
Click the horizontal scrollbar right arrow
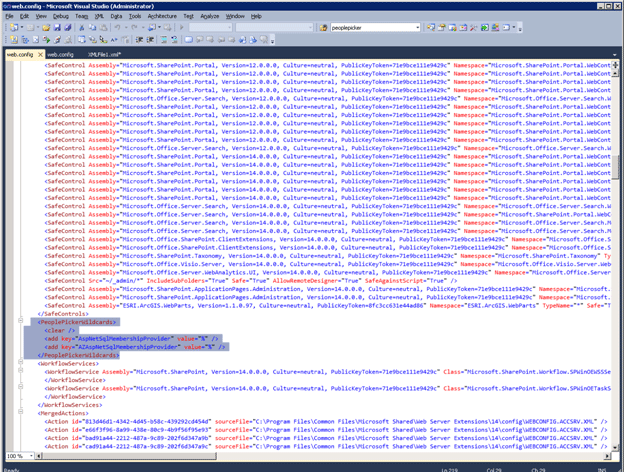pos(608,456)
